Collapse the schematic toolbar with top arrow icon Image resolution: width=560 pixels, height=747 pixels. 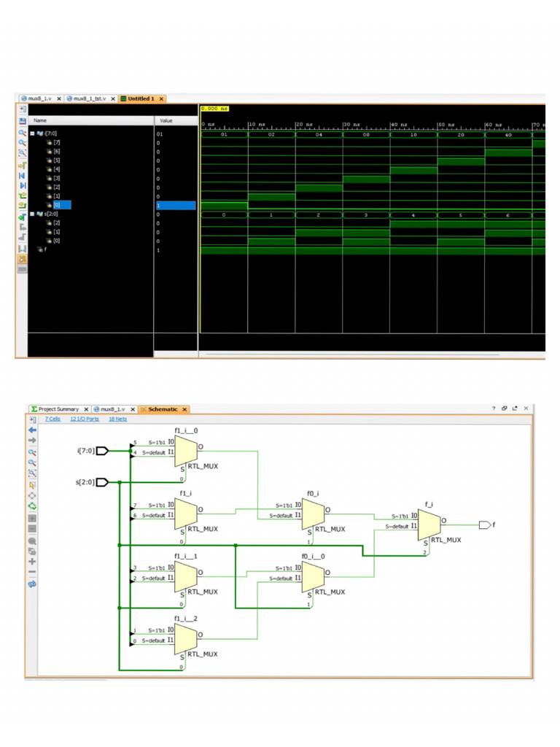pyautogui.click(x=32, y=419)
